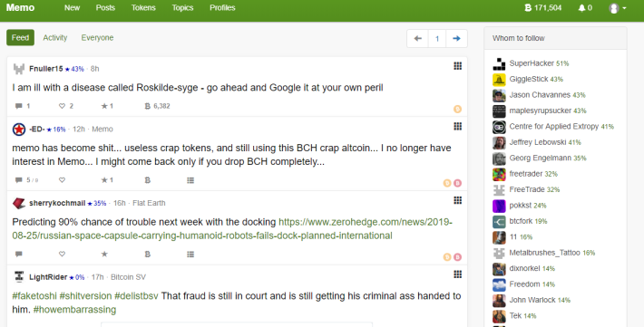Click the balance 171,504 in header

[543, 8]
